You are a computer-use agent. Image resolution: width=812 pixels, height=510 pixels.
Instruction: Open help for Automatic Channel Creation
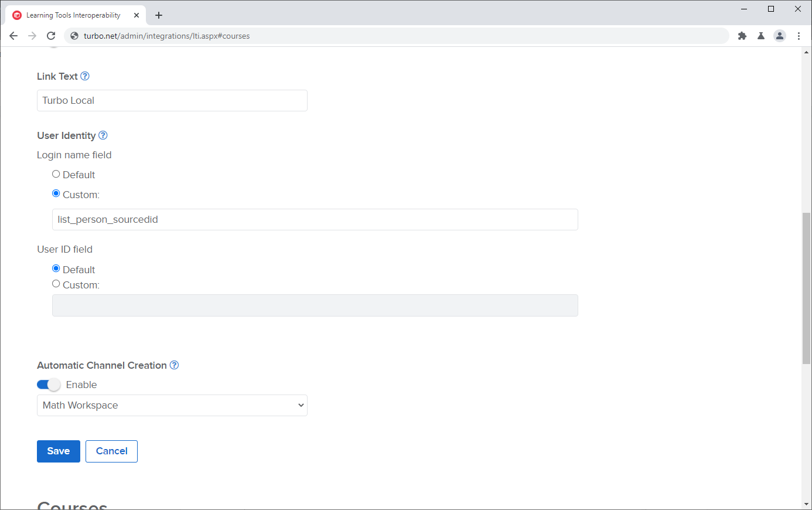174,365
